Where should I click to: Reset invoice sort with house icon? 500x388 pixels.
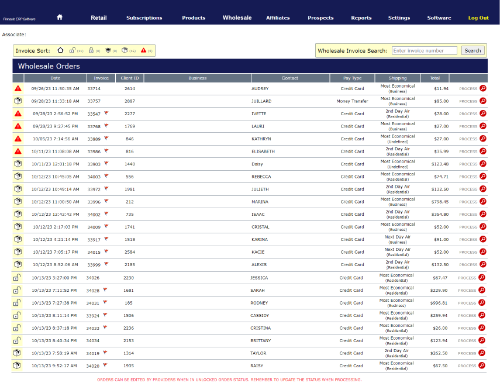point(60,50)
